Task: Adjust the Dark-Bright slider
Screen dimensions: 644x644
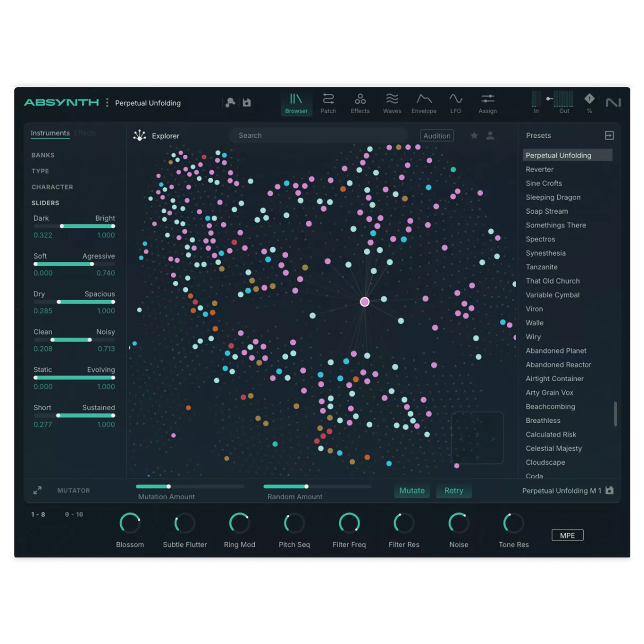Action: coord(62,226)
